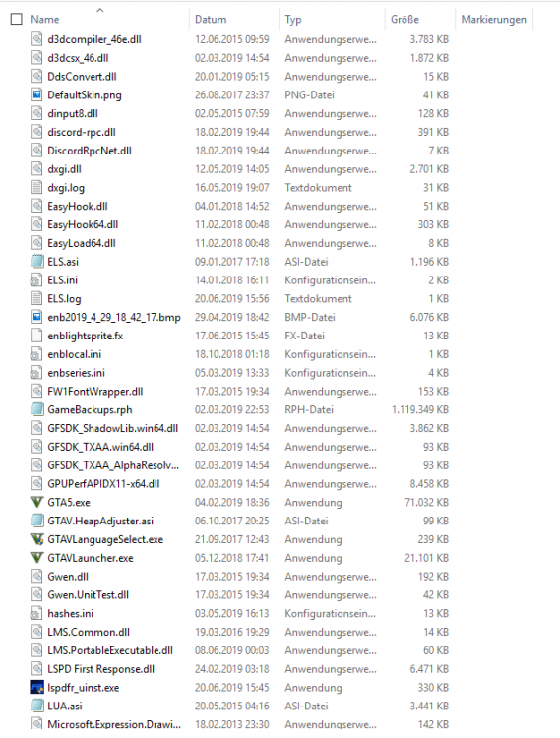The width and height of the screenshot is (560, 738).
Task: Tick the select-all checkbox beside Name
Action: coord(17,19)
